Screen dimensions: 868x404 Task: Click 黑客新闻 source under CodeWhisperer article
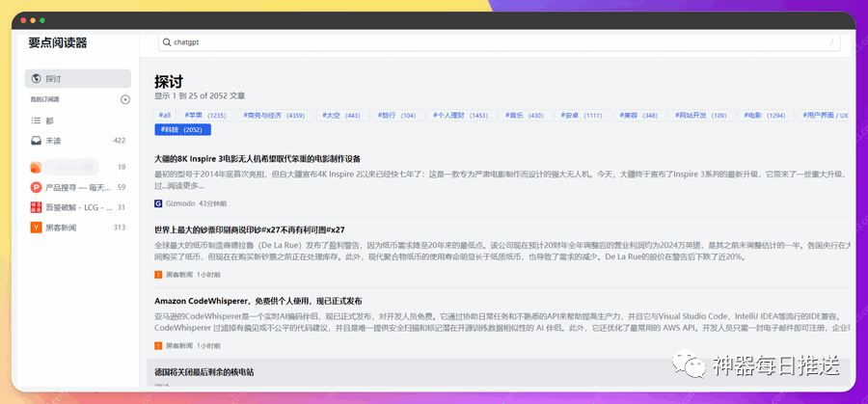click(178, 345)
